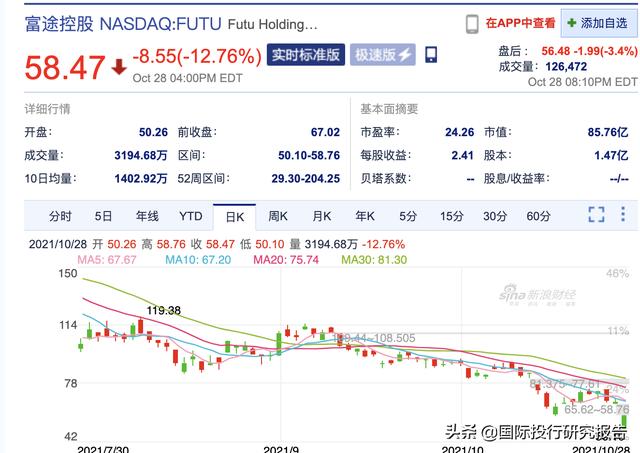This screenshot has height=453, width=640.
Task: Select the 30分 chart tab
Action: (x=495, y=216)
